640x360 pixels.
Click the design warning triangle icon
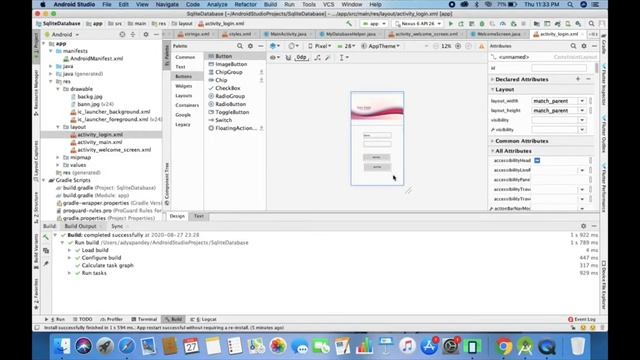[x=482, y=46]
